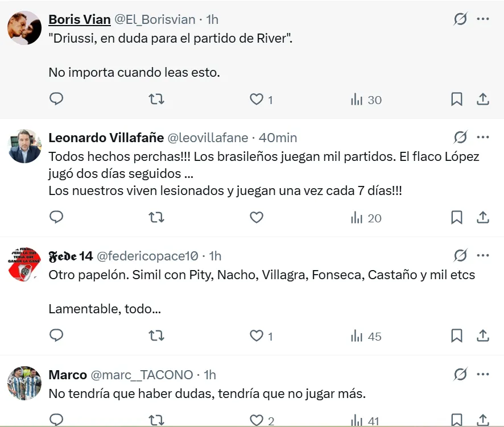This screenshot has width=504, height=427.
Task: Share Fede 14's tweet
Action: pyautogui.click(x=482, y=336)
